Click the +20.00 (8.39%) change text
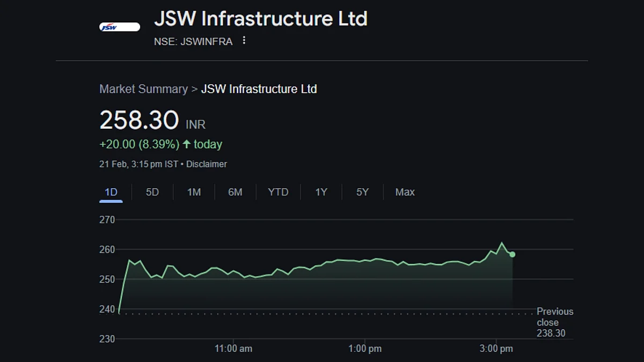644x362 pixels. click(x=140, y=144)
